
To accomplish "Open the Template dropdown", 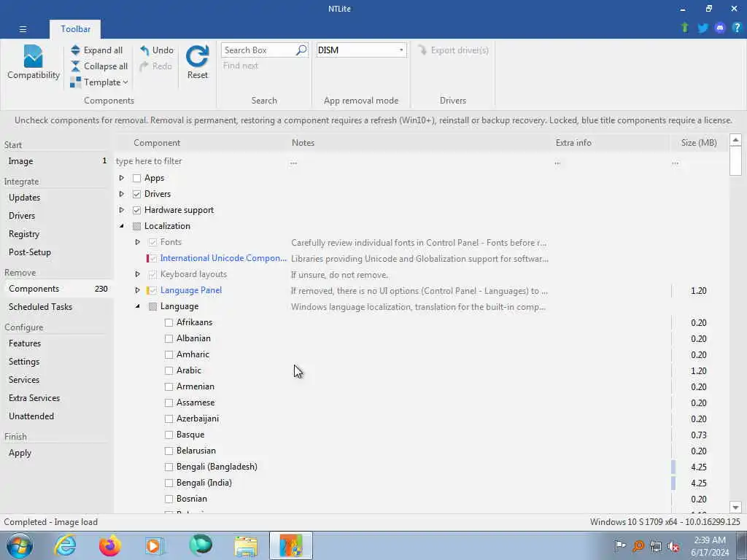I will click(99, 82).
